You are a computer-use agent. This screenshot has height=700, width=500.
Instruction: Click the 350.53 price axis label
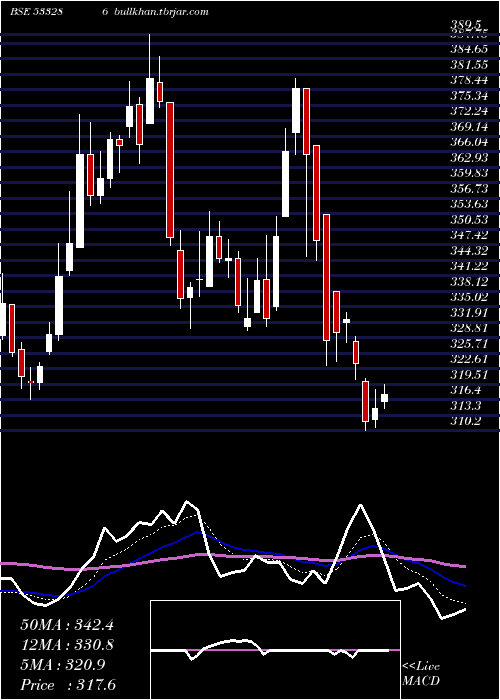coord(469,220)
